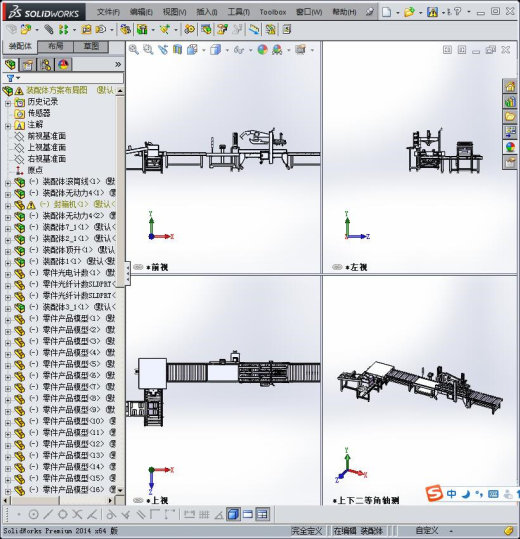Click the *前视 viewport label
The height and width of the screenshot is (539, 520).
point(157,267)
